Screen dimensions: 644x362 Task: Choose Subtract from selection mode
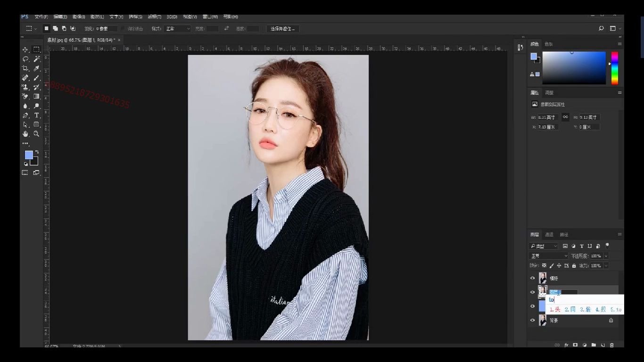64,29
